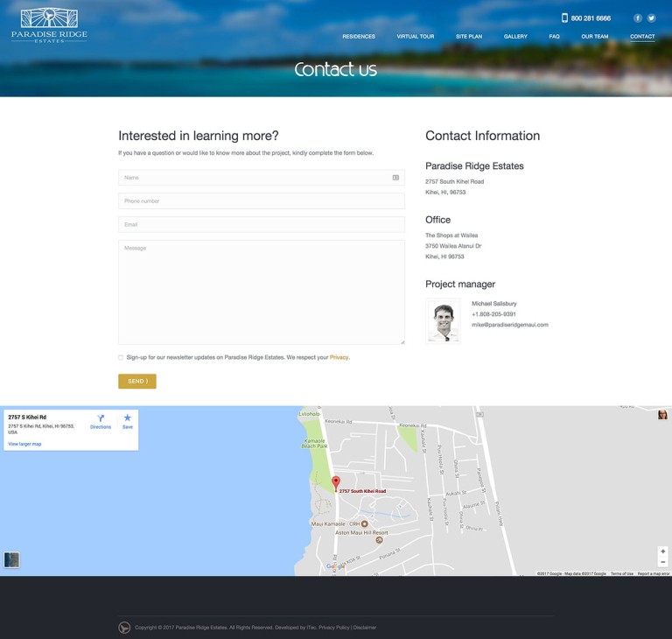The height and width of the screenshot is (639, 672).
Task: Click the Google account avatar on map
Action: pos(662,415)
